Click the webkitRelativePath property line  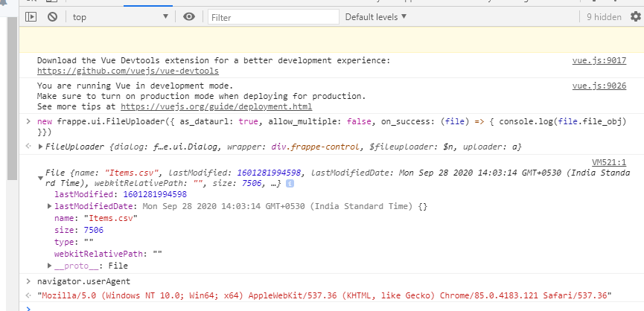click(x=108, y=254)
